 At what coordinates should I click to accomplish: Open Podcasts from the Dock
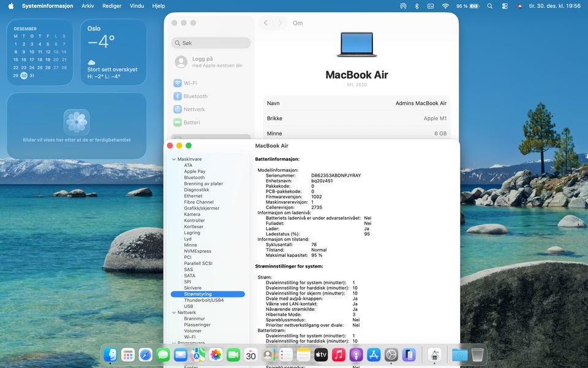tap(356, 355)
